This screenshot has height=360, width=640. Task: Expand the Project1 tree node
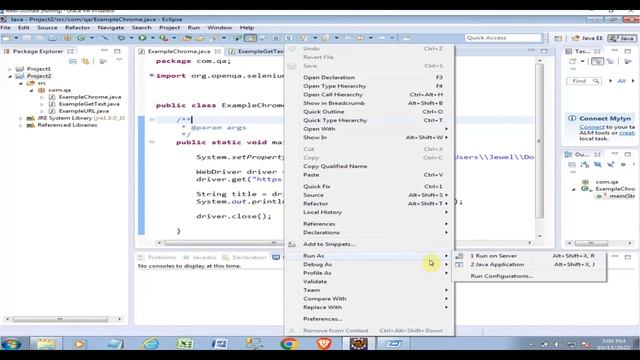[x=10, y=69]
